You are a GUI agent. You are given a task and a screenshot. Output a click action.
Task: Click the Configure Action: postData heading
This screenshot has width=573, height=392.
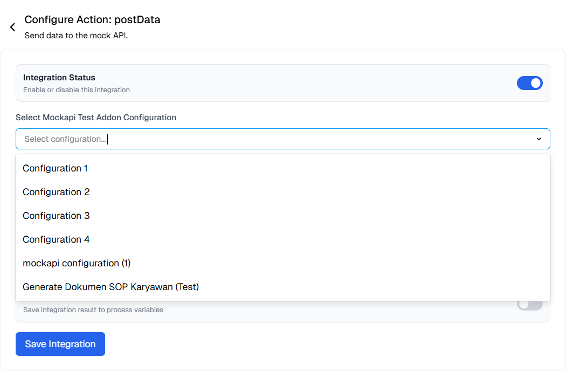tap(92, 19)
